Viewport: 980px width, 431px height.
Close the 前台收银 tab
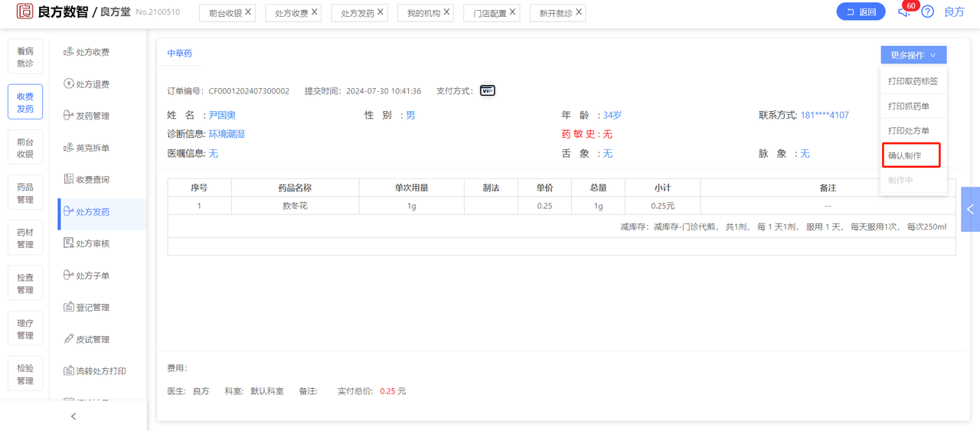tap(248, 12)
